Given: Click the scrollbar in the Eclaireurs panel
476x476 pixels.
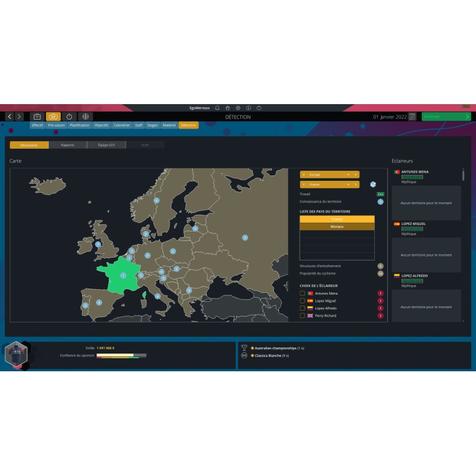Looking at the screenshot, I should pyautogui.click(x=464, y=174).
